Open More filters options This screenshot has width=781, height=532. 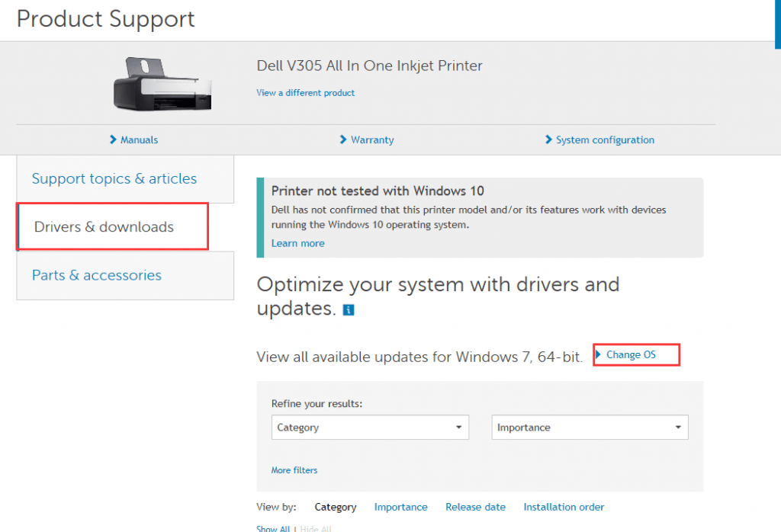(x=294, y=470)
